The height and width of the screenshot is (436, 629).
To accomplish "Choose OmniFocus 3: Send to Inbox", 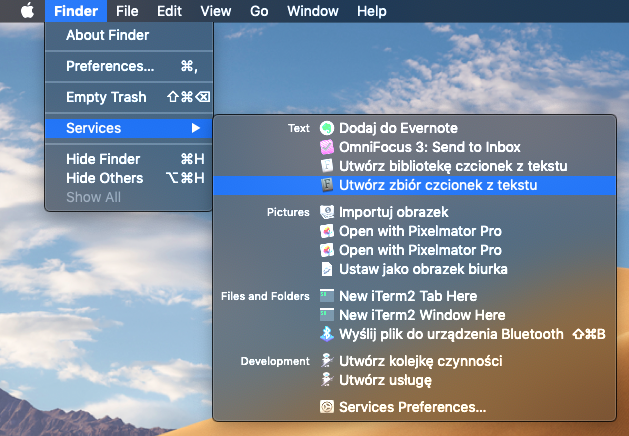I will coord(414,147).
